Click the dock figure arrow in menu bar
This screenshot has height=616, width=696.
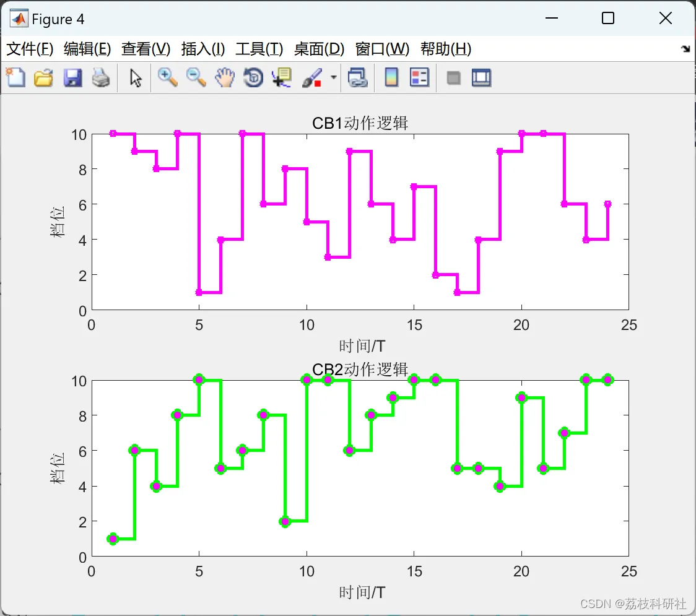(685, 48)
